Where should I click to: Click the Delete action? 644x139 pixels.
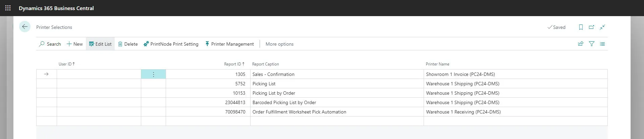128,44
